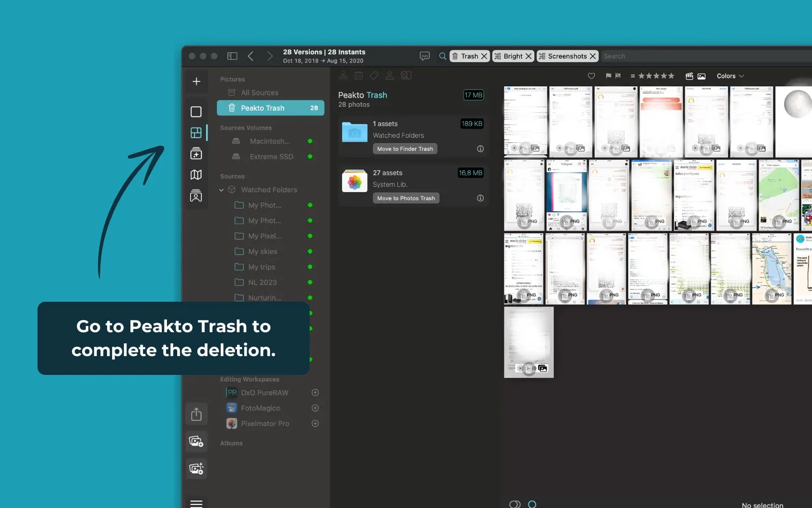Toggle the rejected flag filter
The height and width of the screenshot is (508, 812).
pos(618,76)
